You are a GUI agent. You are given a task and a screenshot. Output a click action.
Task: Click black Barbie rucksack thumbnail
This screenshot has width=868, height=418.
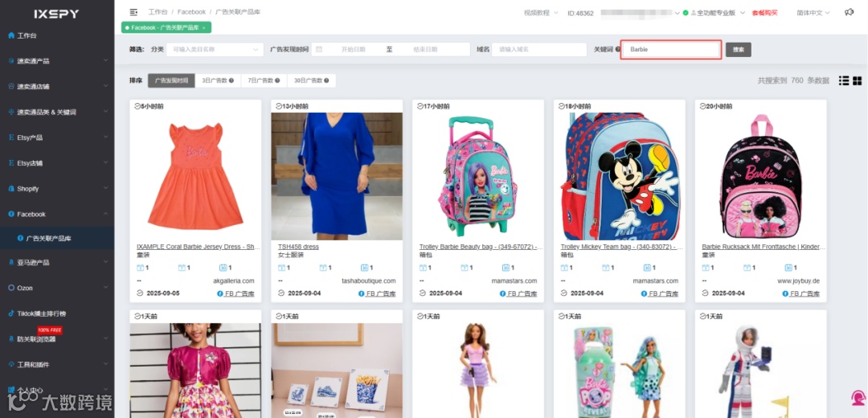(760, 176)
